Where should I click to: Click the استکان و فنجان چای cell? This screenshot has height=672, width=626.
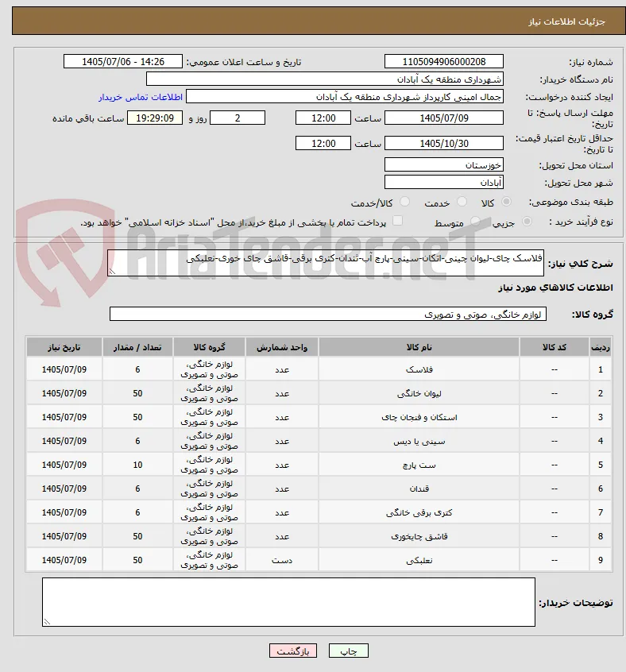419,417
